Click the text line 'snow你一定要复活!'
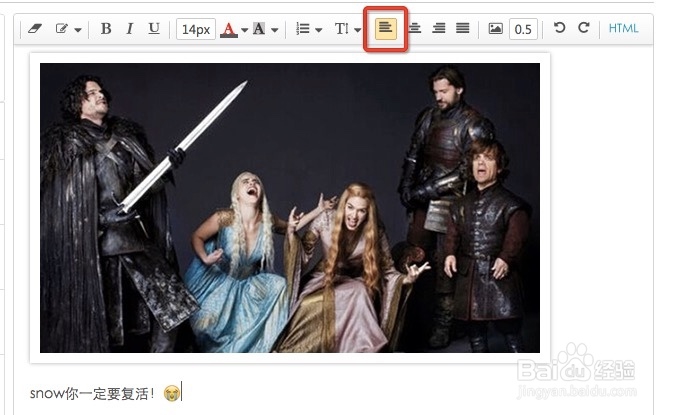This screenshot has width=674, height=415. click(92, 393)
